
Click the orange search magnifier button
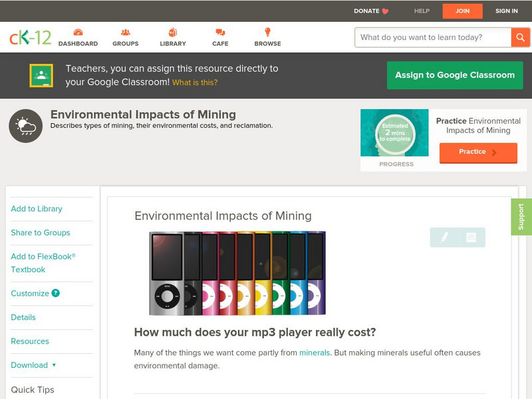pos(520,37)
